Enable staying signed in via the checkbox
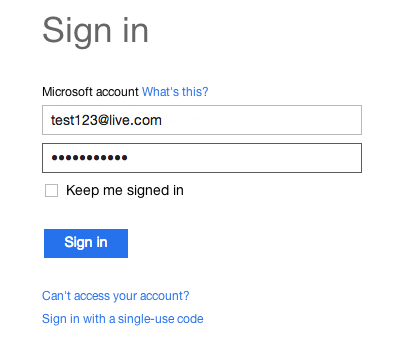This screenshot has width=407, height=362. [x=51, y=191]
